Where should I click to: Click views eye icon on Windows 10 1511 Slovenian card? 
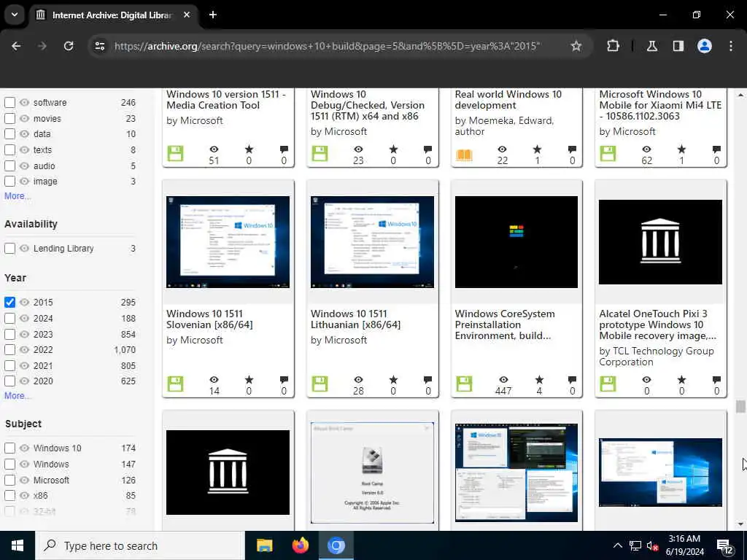click(214, 379)
